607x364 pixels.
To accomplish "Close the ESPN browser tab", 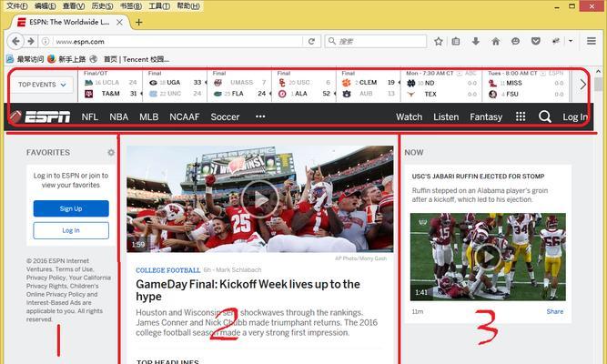I will [x=119, y=23].
